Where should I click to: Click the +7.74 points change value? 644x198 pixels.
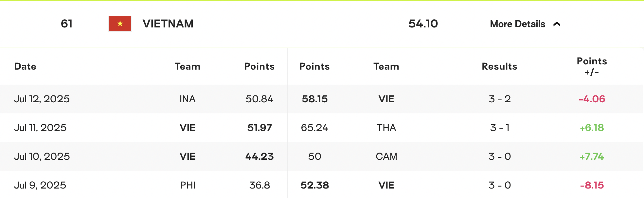click(592, 157)
